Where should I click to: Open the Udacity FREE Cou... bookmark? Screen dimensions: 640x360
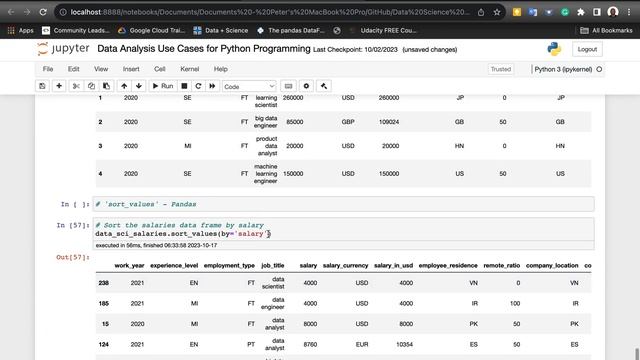[382, 30]
